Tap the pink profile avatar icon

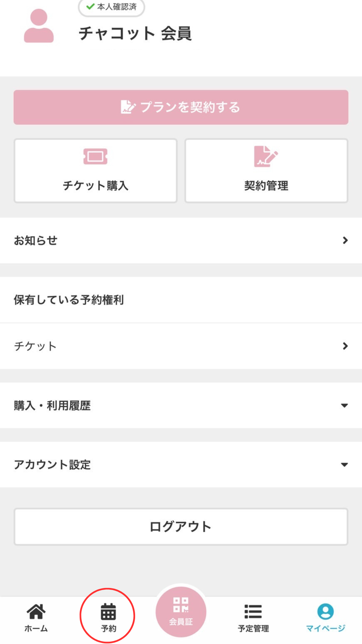[x=39, y=26]
